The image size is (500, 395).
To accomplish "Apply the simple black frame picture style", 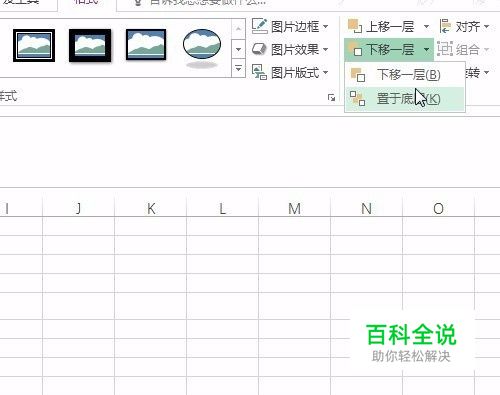I will (146, 44).
